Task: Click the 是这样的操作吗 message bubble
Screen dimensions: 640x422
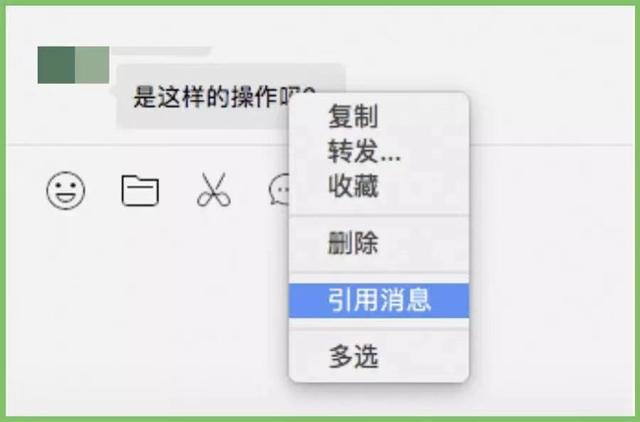Action: tap(204, 97)
